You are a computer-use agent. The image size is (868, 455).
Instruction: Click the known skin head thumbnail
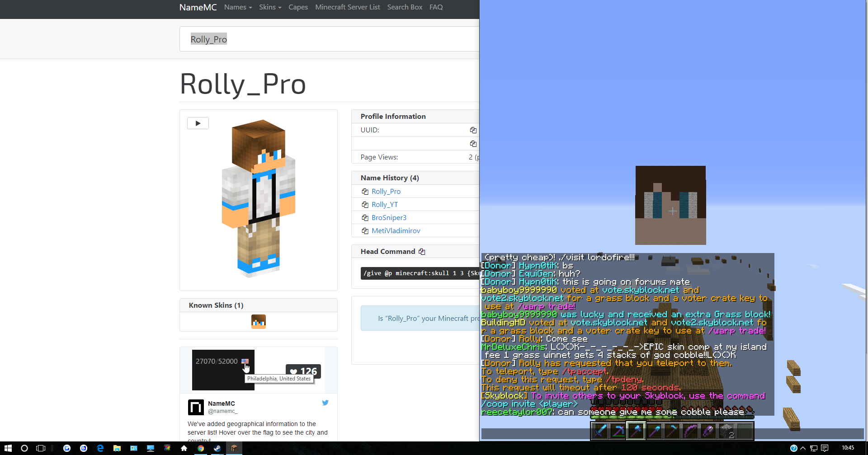[x=259, y=322]
